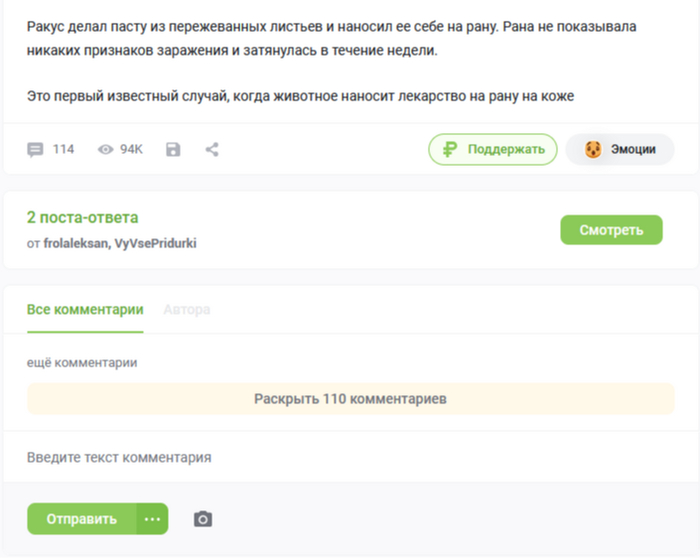Click the eye views icon
The height and width of the screenshot is (558, 700).
click(105, 150)
